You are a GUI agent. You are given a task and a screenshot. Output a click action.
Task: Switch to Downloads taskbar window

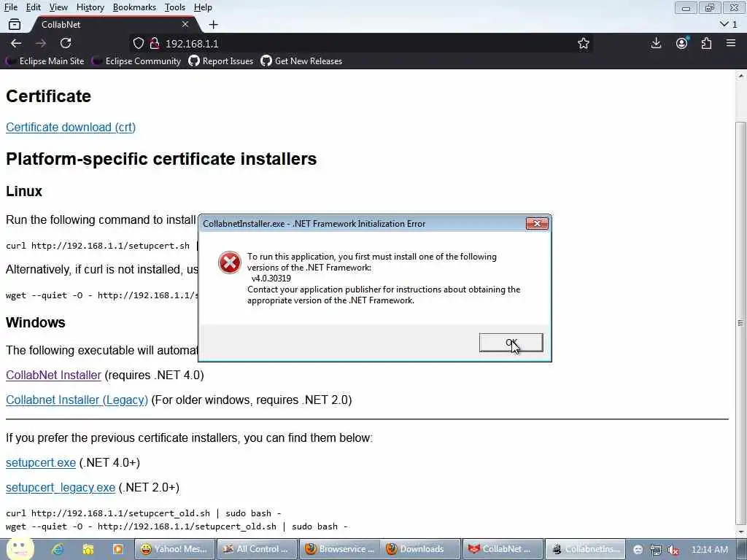click(421, 549)
